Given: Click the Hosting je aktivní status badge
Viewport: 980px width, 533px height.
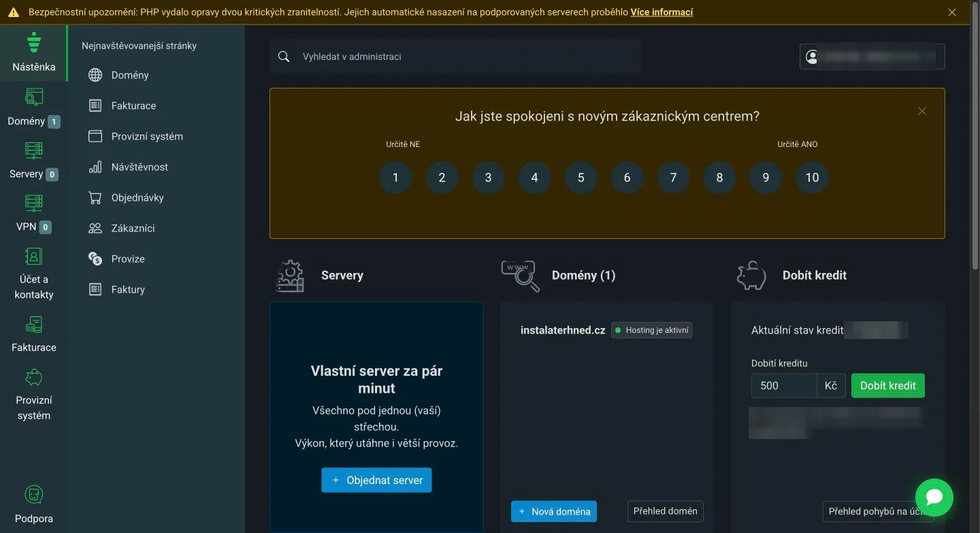Looking at the screenshot, I should pyautogui.click(x=651, y=330).
